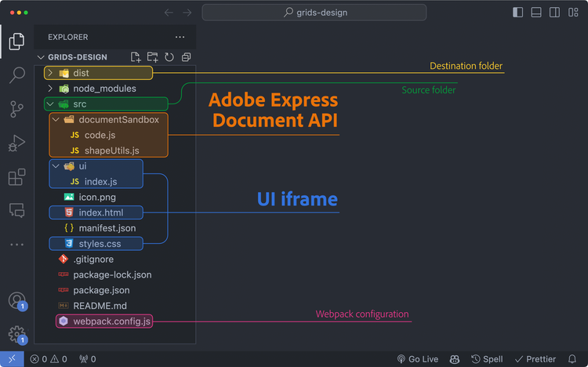
Task: Toggle the secondary side bar layout
Action: (x=554, y=13)
